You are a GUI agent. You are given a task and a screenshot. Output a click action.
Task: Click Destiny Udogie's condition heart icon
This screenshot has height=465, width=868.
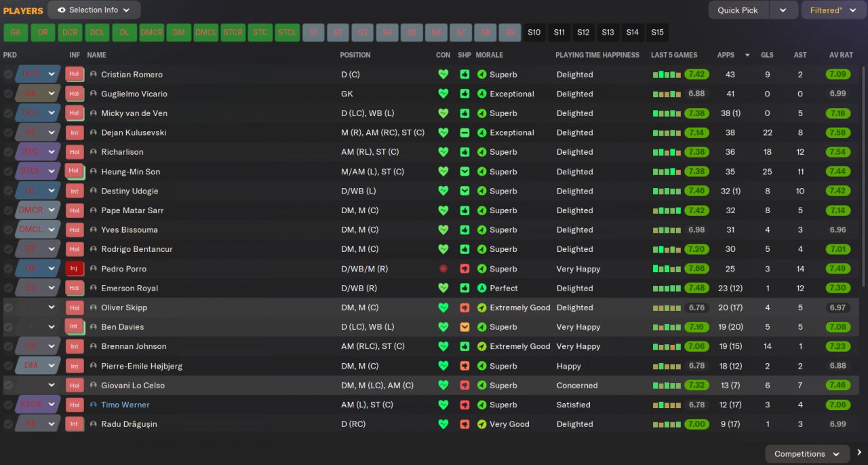[x=443, y=191]
